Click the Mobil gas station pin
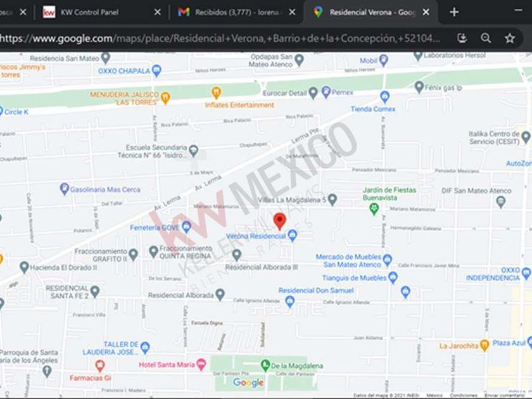This screenshot has height=399, width=532. coord(383,60)
